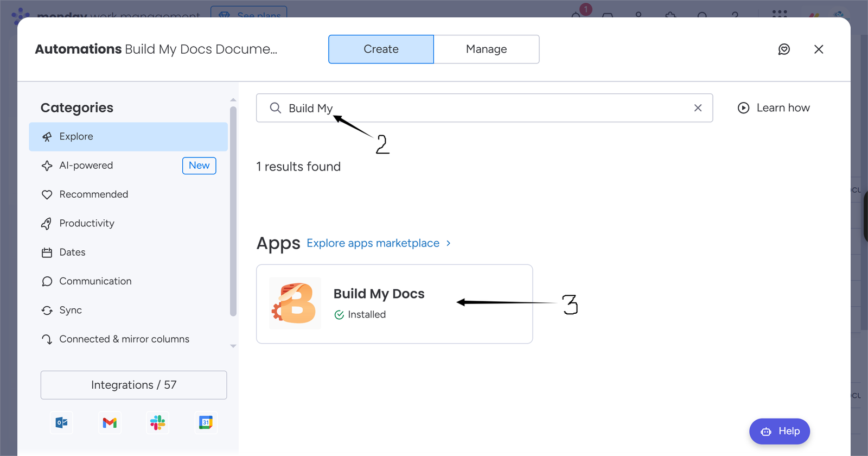Open the Help button
The width and height of the screenshot is (868, 456).
pos(780,431)
